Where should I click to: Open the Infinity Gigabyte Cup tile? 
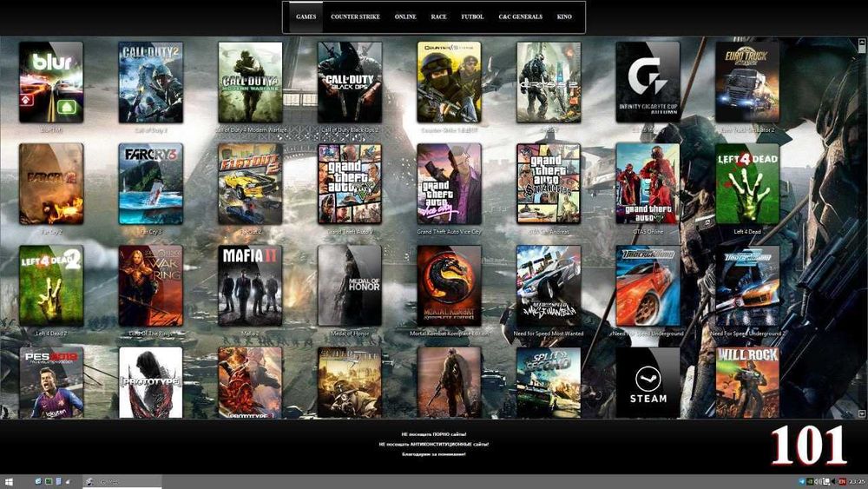[x=648, y=82]
